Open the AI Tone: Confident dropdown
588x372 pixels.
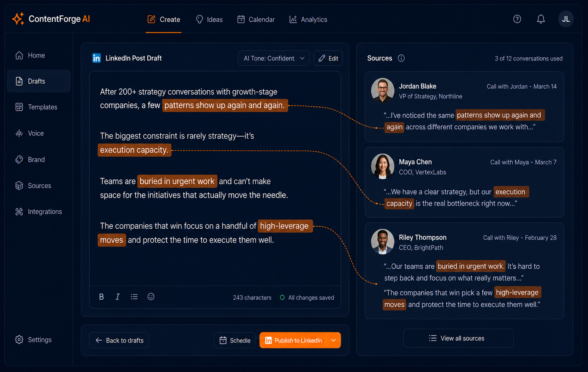[x=274, y=58]
